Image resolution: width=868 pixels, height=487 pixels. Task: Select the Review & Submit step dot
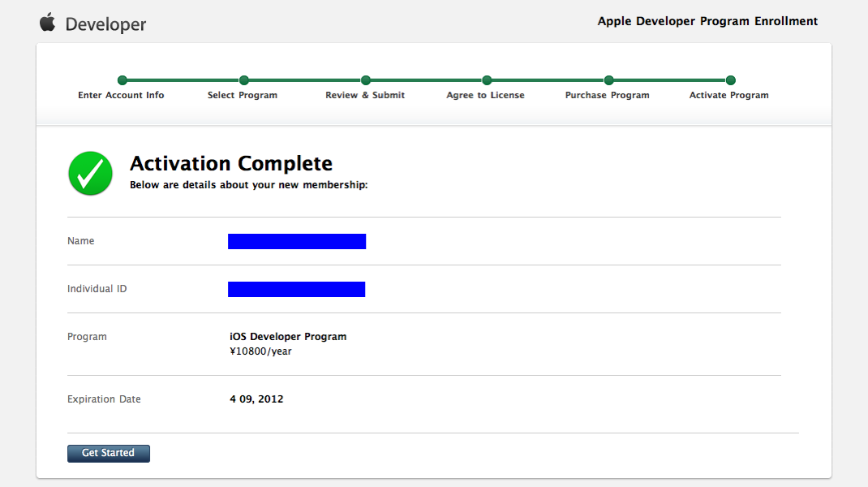365,80
